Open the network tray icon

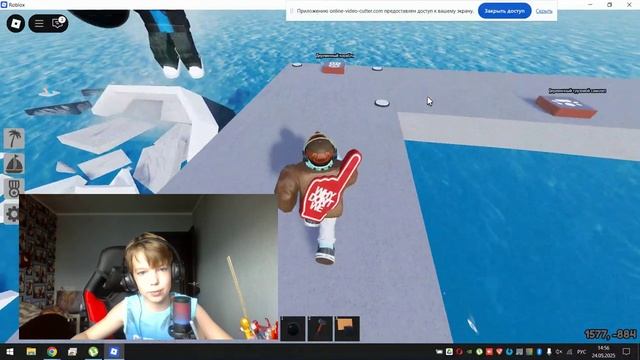[x=569, y=351]
